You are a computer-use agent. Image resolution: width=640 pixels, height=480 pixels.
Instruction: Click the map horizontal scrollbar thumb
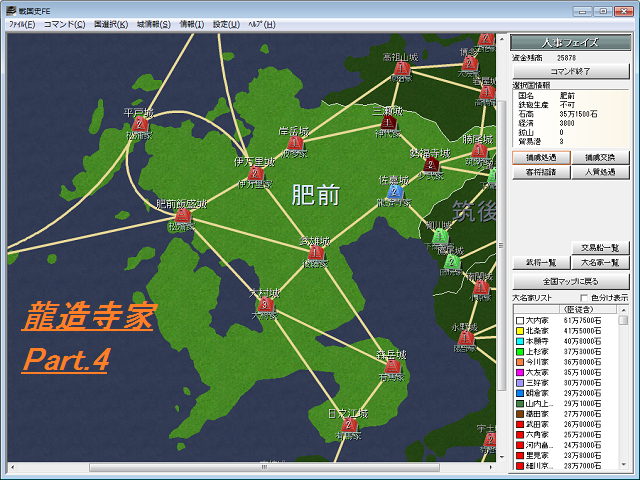point(264,467)
